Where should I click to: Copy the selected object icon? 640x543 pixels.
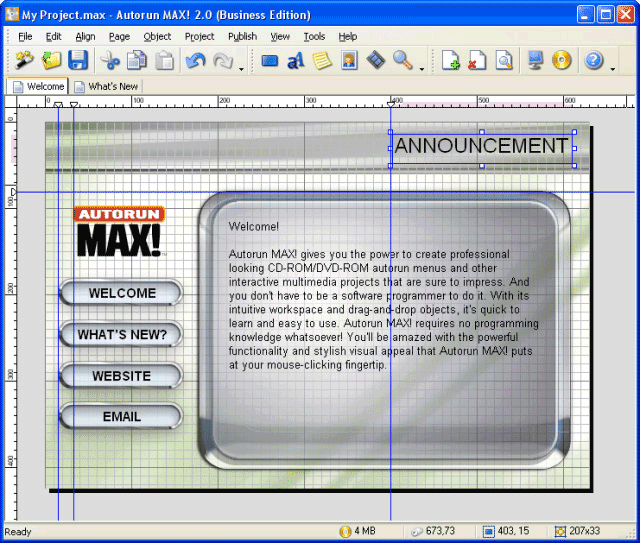click(x=137, y=60)
